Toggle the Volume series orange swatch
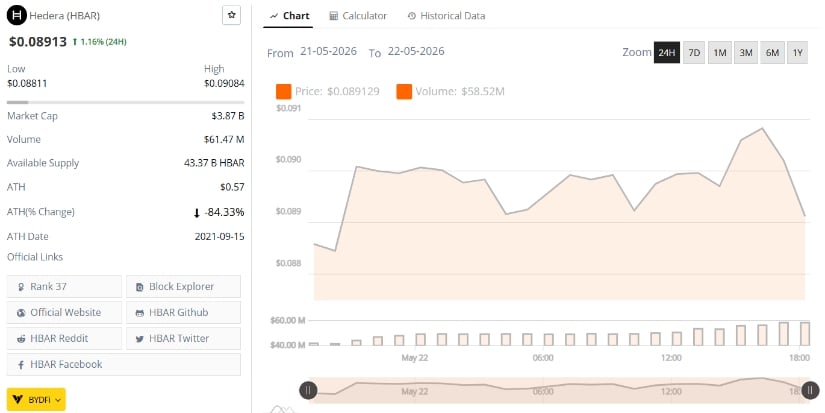Viewport: 825px width, 413px height. 404,92
